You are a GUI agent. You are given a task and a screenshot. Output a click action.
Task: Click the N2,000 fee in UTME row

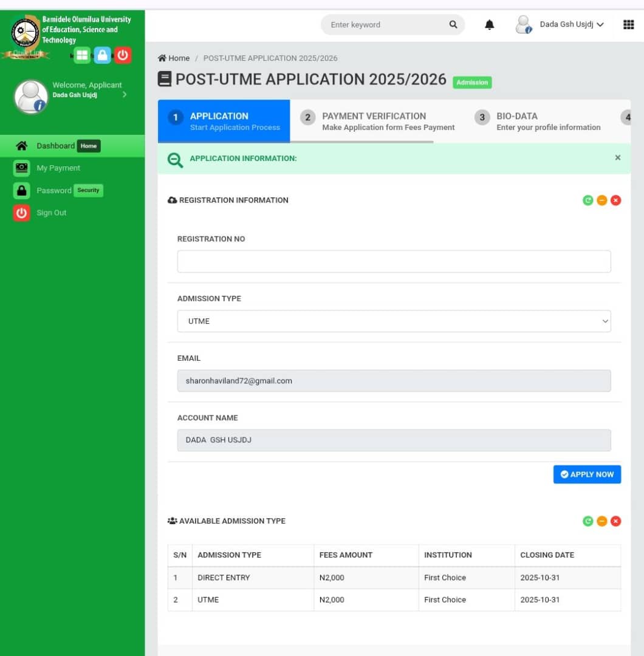tap(331, 600)
